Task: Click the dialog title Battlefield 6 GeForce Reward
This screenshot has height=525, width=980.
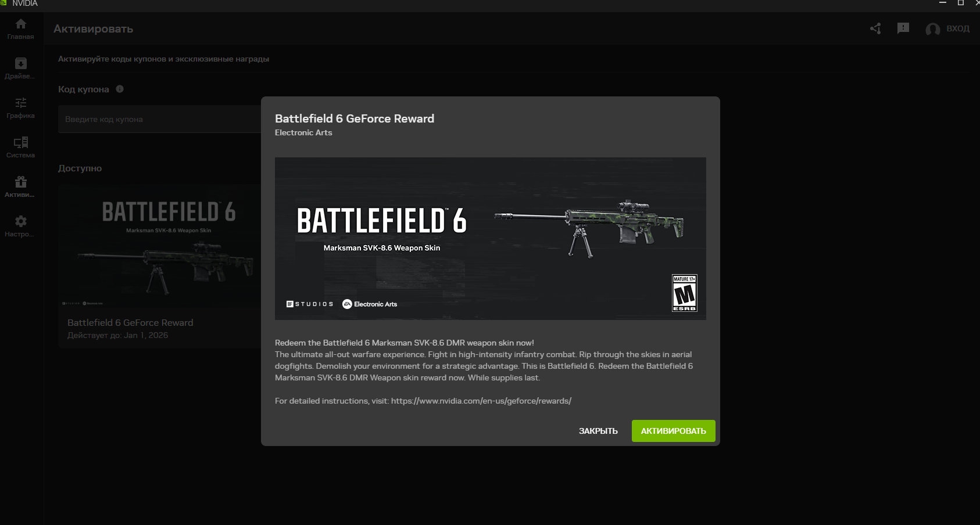Action: [355, 118]
